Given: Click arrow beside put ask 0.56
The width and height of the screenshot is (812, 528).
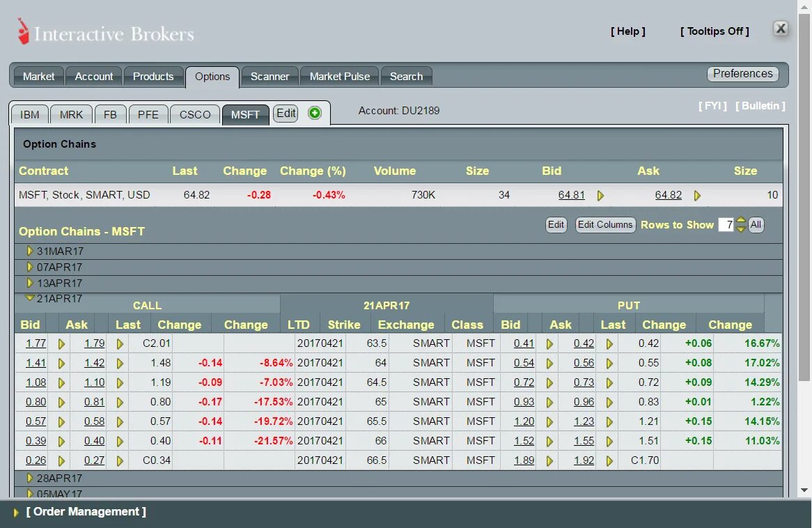Looking at the screenshot, I should pos(609,364).
